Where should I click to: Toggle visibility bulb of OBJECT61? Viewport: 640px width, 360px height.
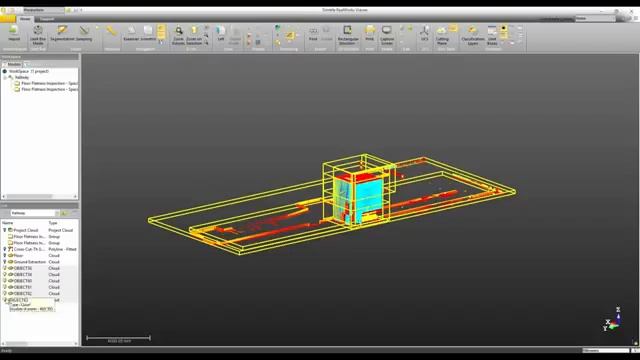(5, 287)
